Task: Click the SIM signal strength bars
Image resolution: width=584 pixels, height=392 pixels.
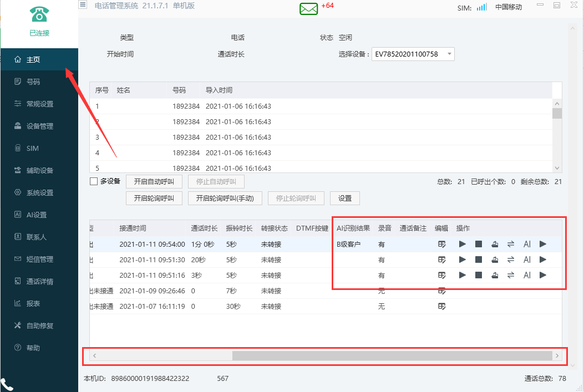Action: point(481,7)
